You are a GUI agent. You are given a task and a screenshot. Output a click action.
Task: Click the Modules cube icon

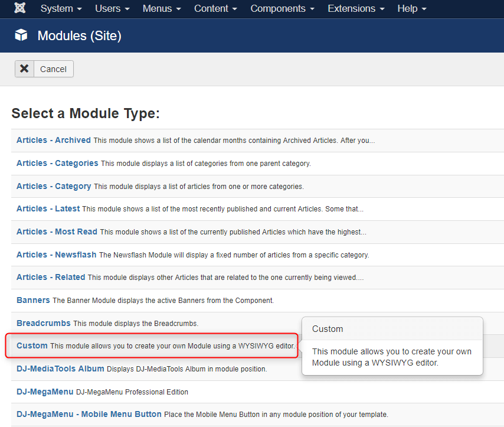click(21, 35)
